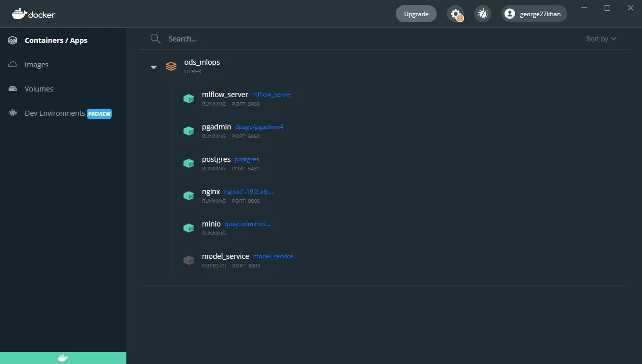The width and height of the screenshot is (642, 364).
Task: Go to Containers / Apps section
Action: (x=56, y=40)
